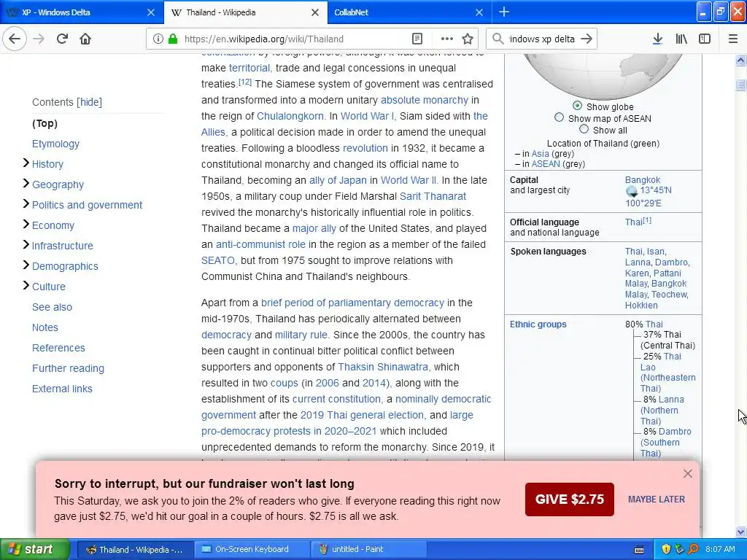Click the keyboard icon in system tray

[639, 550]
